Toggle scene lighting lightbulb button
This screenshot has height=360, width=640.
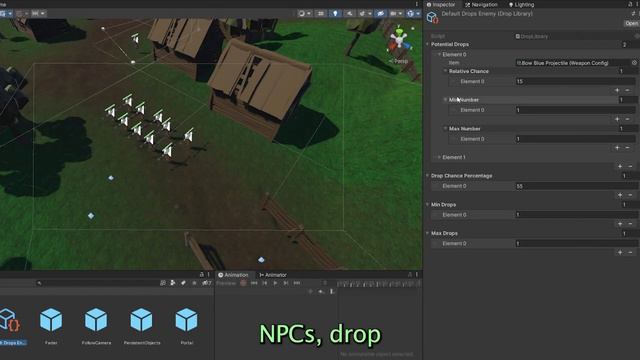click(335, 13)
